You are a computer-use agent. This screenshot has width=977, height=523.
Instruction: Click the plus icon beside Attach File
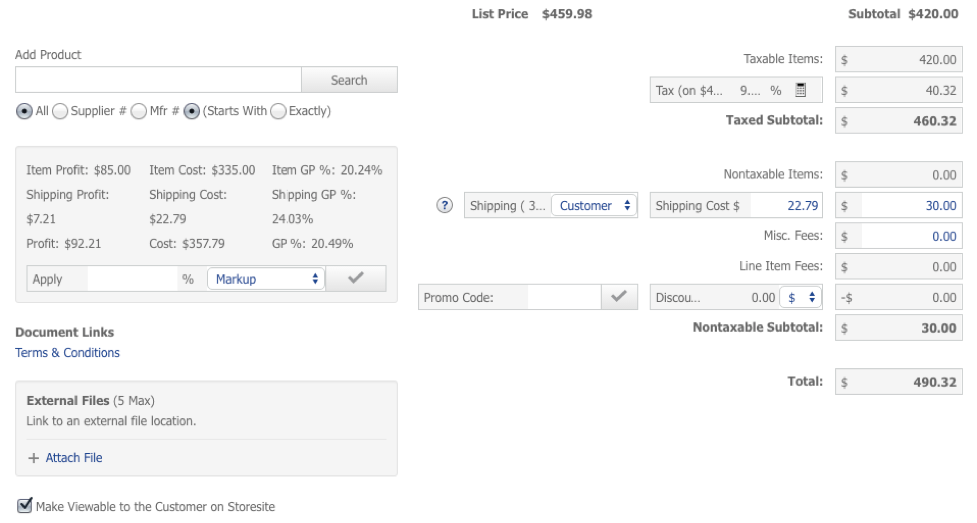33,458
